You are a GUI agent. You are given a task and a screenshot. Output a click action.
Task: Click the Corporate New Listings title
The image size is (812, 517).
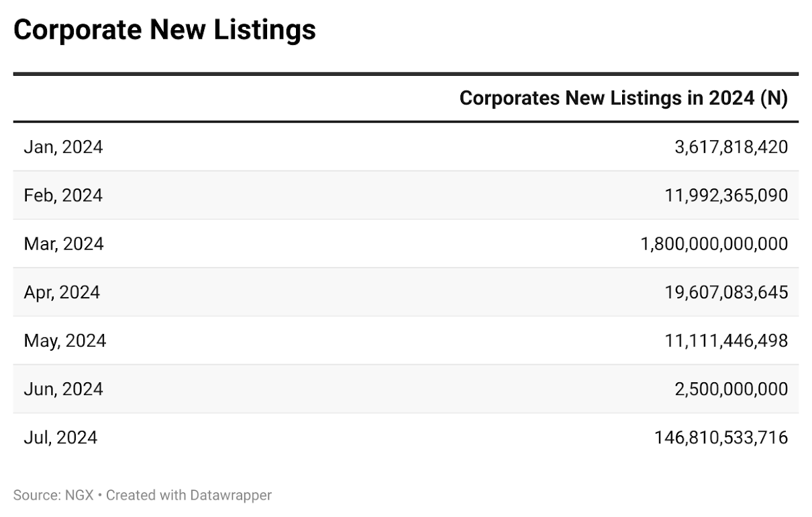(164, 30)
